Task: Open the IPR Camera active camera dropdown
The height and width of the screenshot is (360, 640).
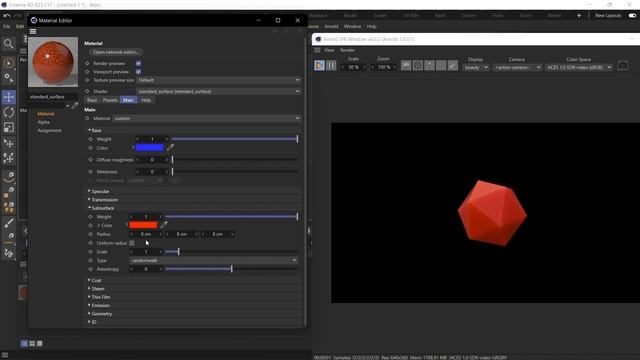Action: coord(517,67)
